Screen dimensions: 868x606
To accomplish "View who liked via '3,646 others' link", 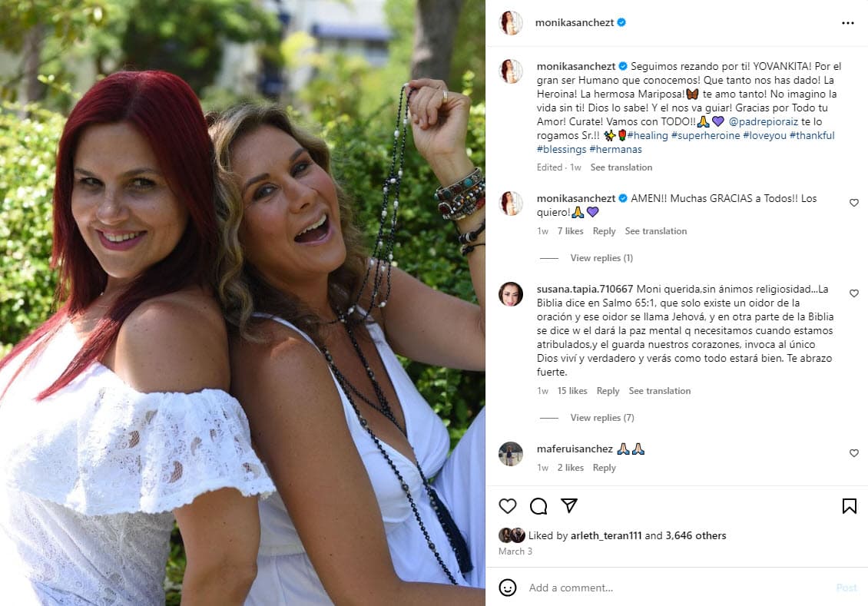I will 694,535.
